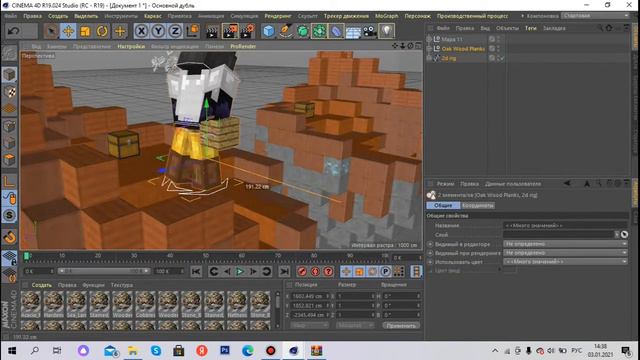Image resolution: width=640 pixels, height=360 pixels.
Task: Open Render Settings gear clapperboard icon
Action: point(248,31)
